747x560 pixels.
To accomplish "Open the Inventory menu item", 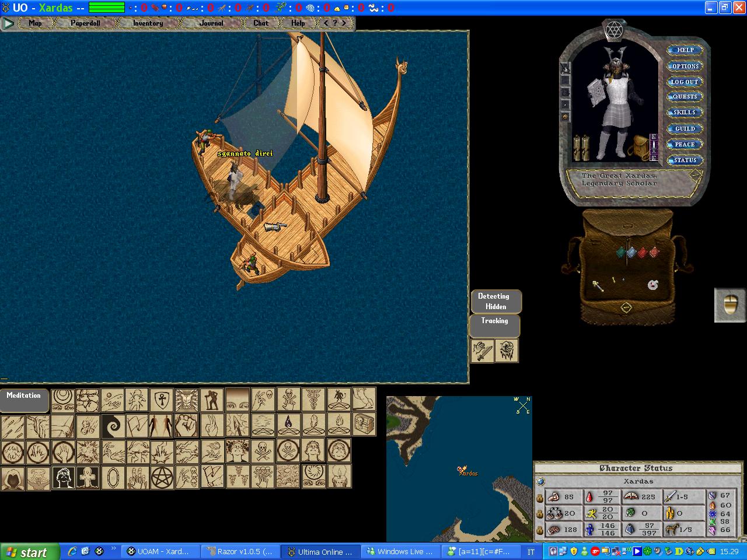I will coord(148,23).
